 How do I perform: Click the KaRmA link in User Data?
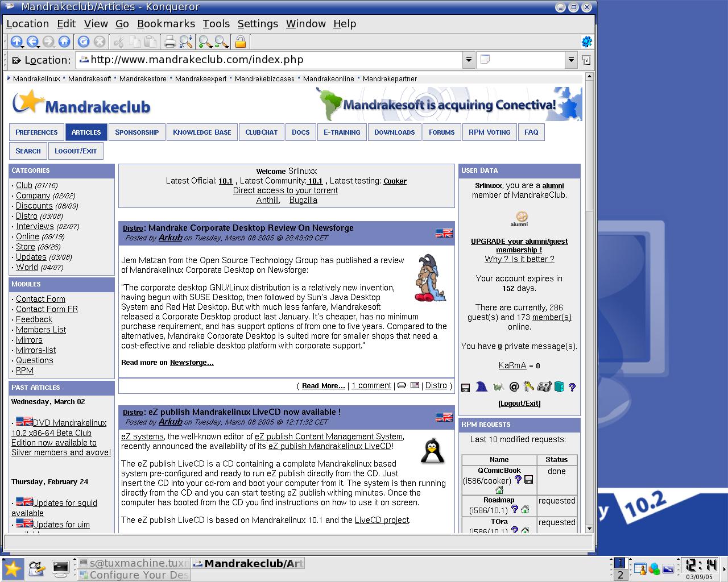tap(512, 365)
